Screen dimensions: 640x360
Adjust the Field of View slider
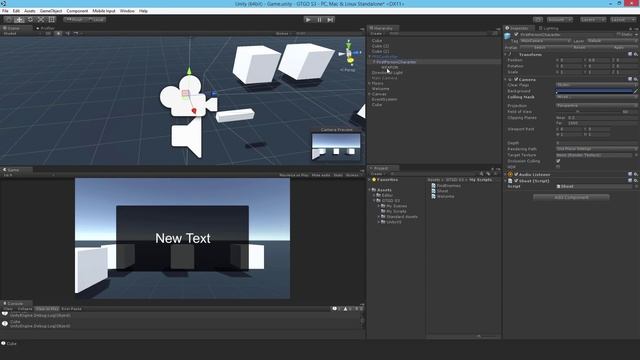[x=588, y=111]
